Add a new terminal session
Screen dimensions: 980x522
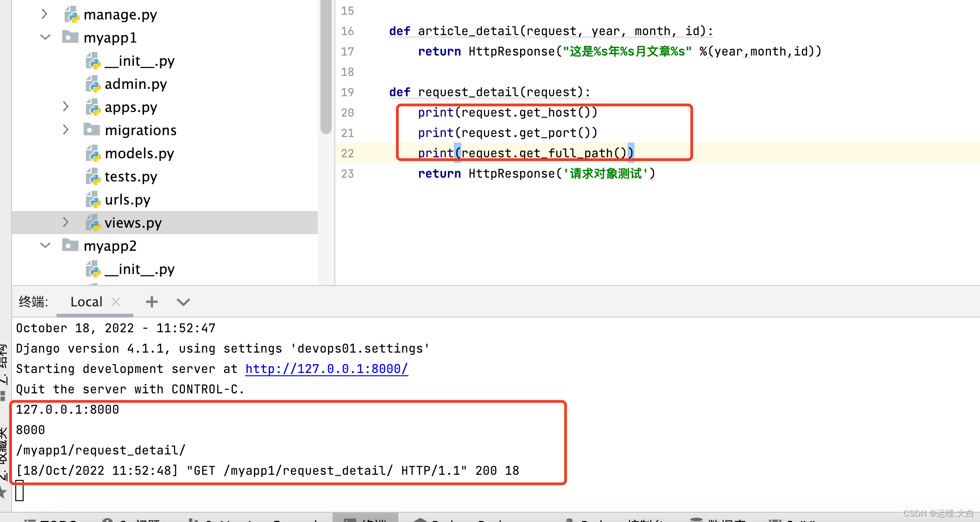coord(151,302)
